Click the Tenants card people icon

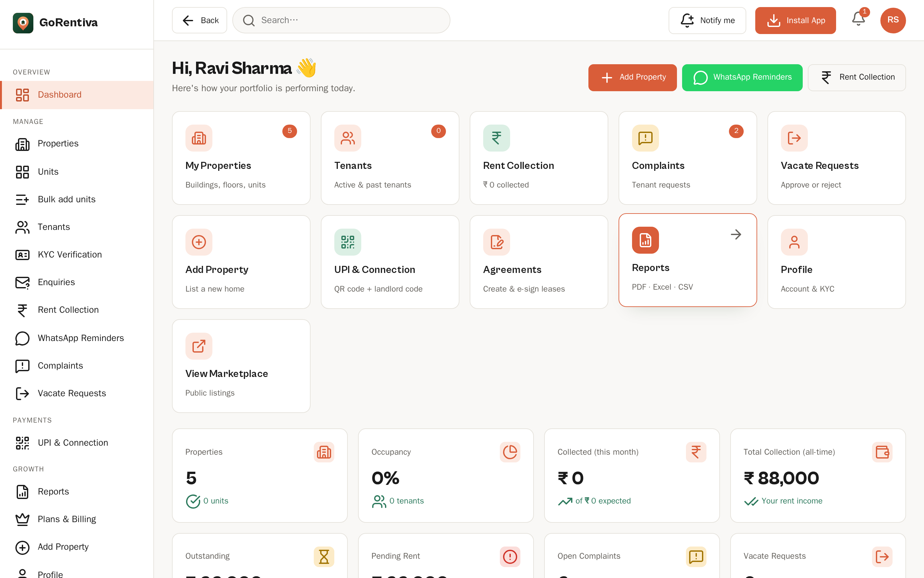pyautogui.click(x=347, y=138)
